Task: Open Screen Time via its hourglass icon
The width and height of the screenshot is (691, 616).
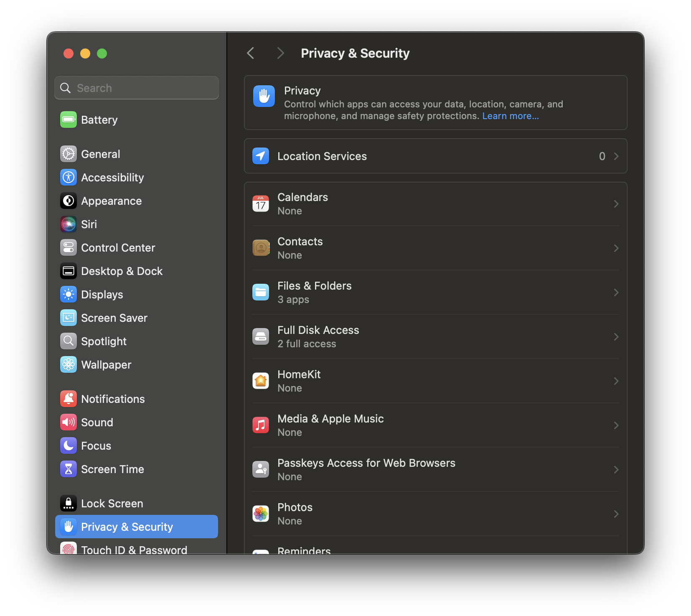Action: point(68,469)
